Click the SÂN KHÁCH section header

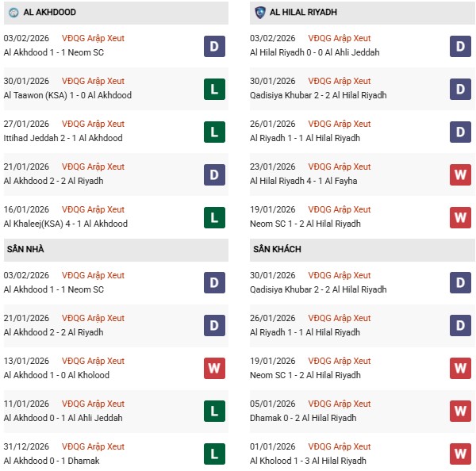click(277, 250)
